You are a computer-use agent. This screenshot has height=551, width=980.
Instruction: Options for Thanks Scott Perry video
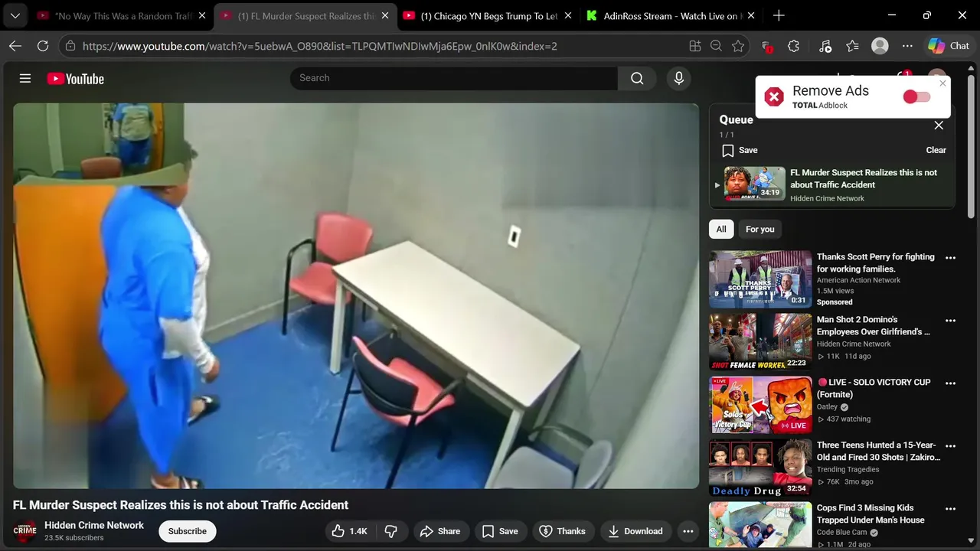pos(950,258)
